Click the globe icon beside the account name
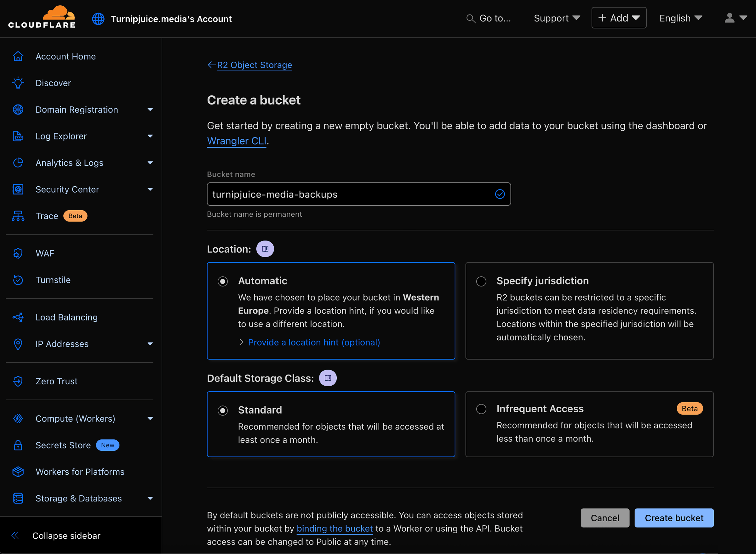756x554 pixels. point(98,19)
